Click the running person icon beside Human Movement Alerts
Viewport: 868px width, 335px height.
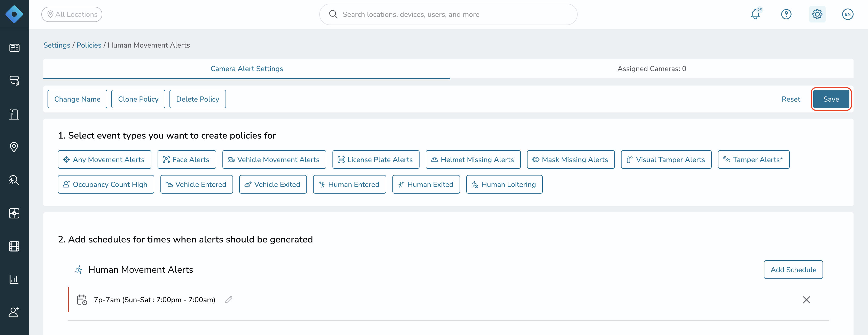(79, 270)
